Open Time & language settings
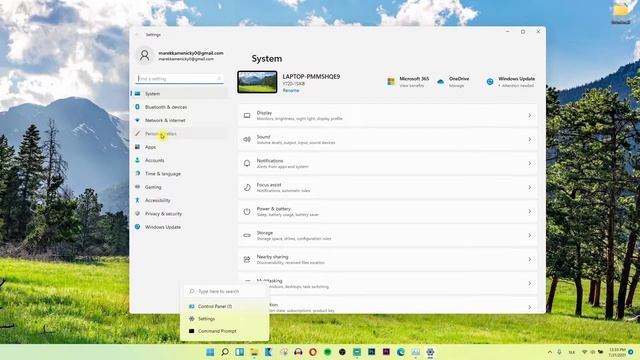The height and width of the screenshot is (360, 640). click(x=180, y=173)
